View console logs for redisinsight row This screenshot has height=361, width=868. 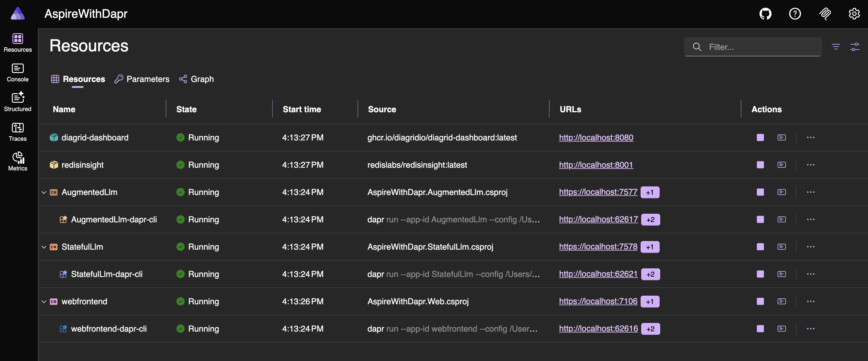781,165
